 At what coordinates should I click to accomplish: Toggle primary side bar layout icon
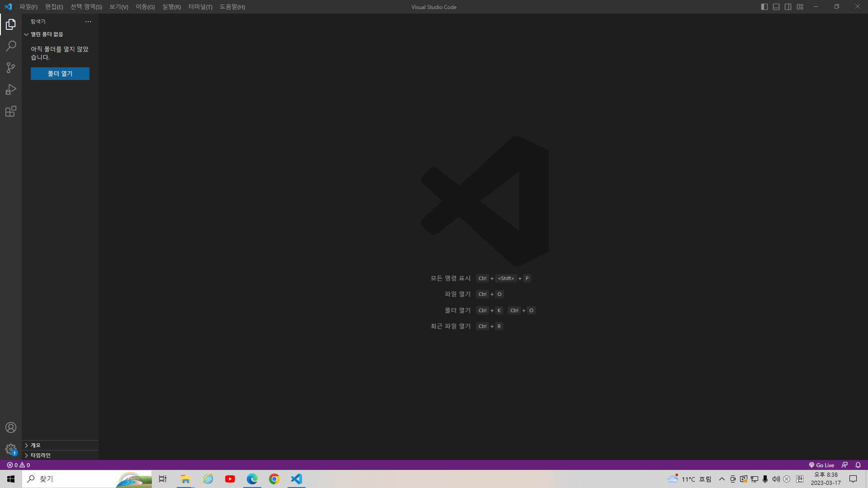pos(764,7)
